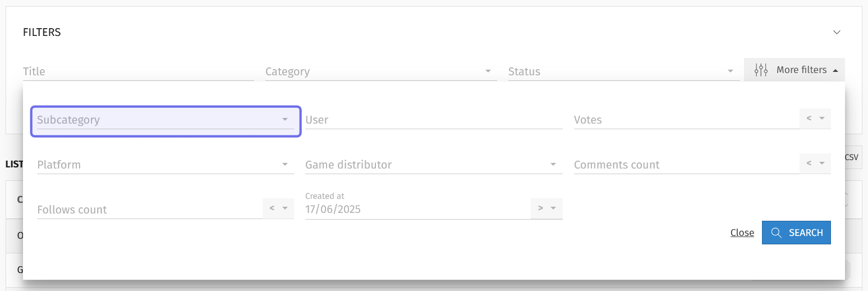The width and height of the screenshot is (868, 291).
Task: Expand the Platform dropdown
Action: 166,165
